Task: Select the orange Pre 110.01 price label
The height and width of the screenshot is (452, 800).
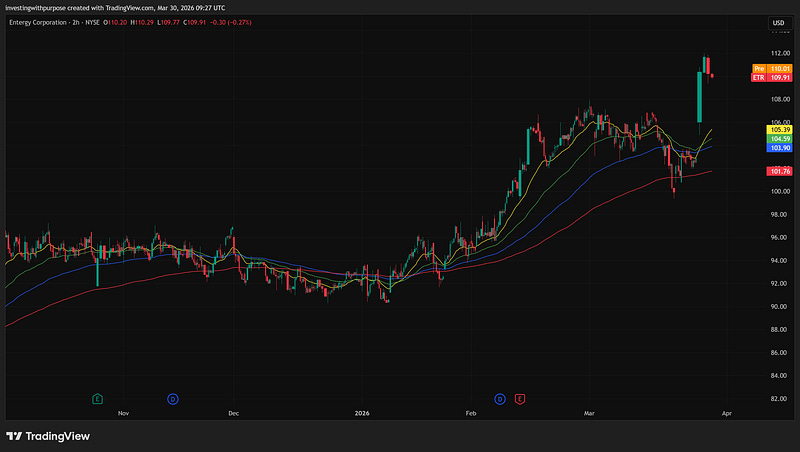Action: (772, 68)
